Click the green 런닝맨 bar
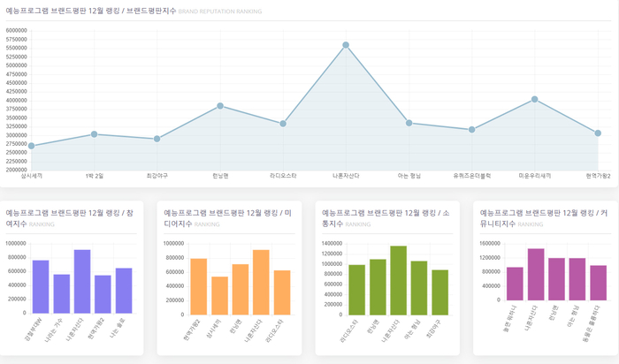This screenshot has height=364, width=619. 378,287
